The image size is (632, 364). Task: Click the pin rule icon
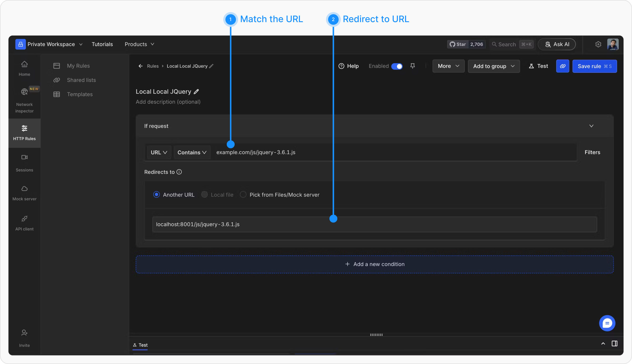[x=413, y=66]
